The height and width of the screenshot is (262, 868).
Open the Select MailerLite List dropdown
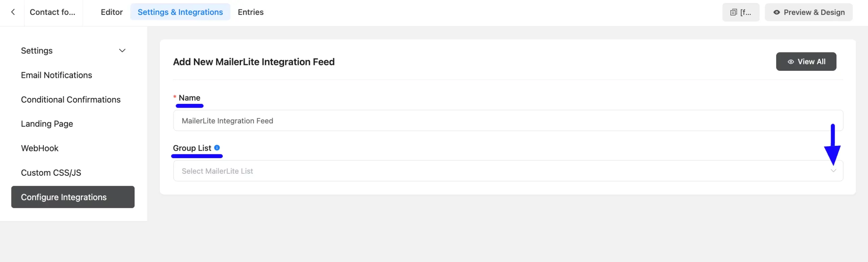(x=508, y=171)
